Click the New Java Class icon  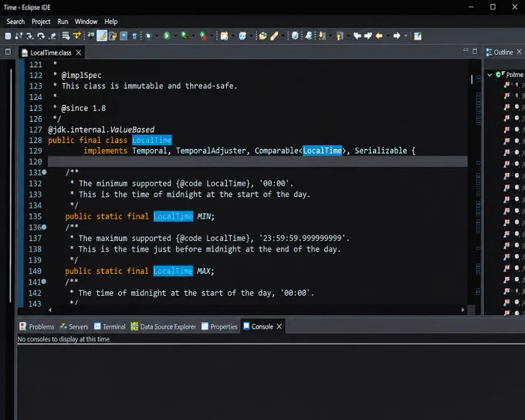(242, 36)
